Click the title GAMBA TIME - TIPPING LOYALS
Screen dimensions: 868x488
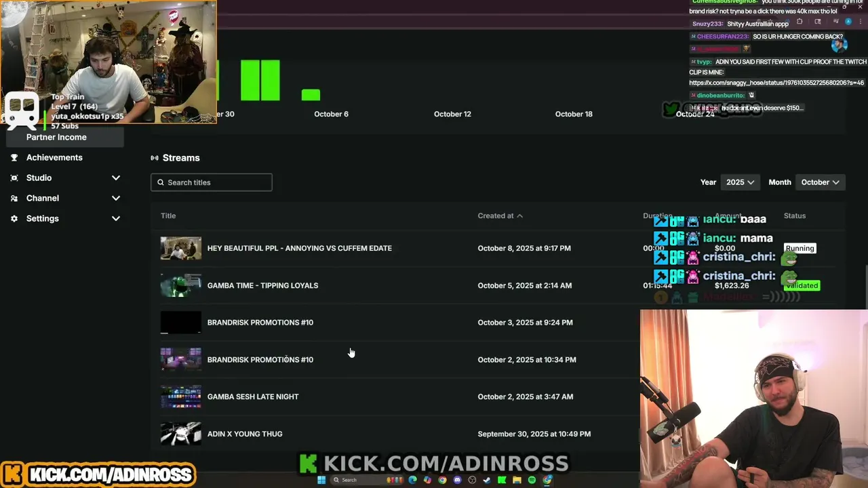coord(262,285)
